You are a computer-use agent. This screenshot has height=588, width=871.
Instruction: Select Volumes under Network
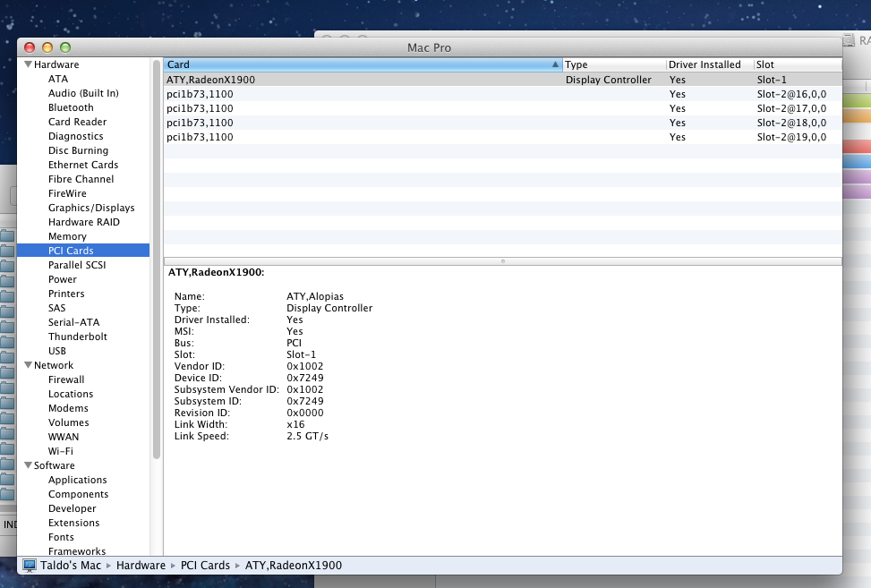[x=68, y=422]
